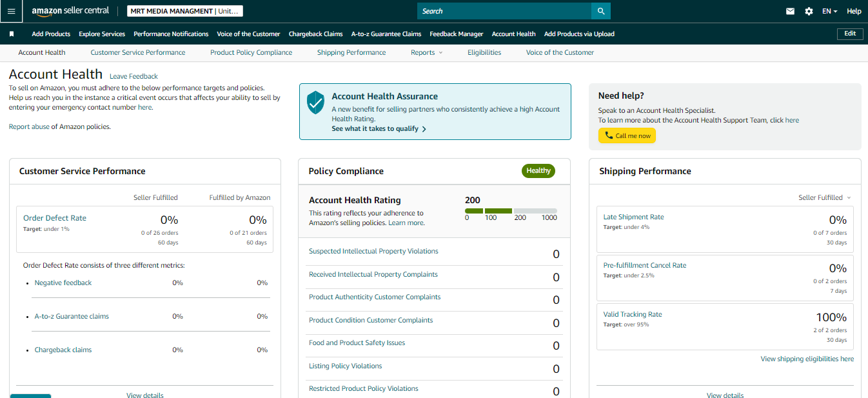This screenshot has width=868, height=398.
Task: Click See what it takes to qualify
Action: 379,128
